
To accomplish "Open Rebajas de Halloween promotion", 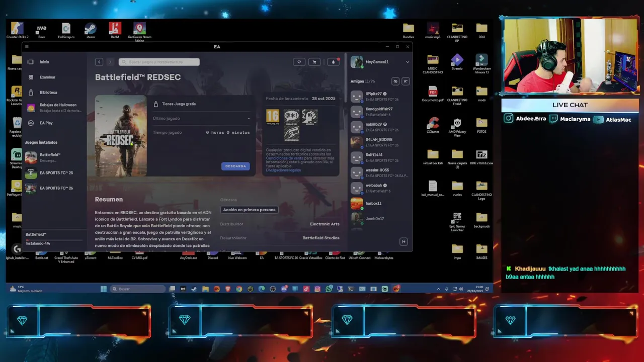I will 55,108.
